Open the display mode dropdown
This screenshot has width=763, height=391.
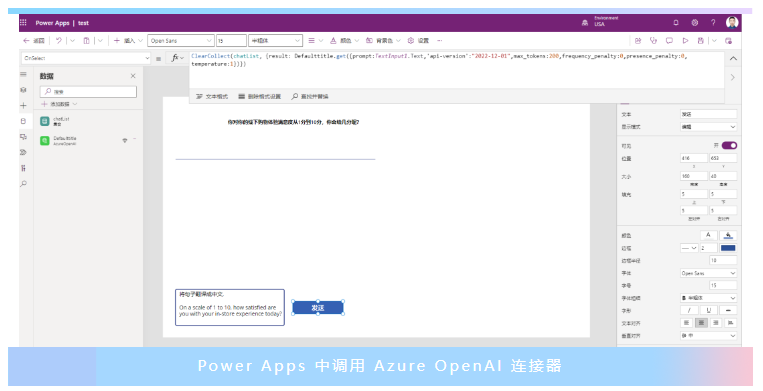pyautogui.click(x=708, y=127)
